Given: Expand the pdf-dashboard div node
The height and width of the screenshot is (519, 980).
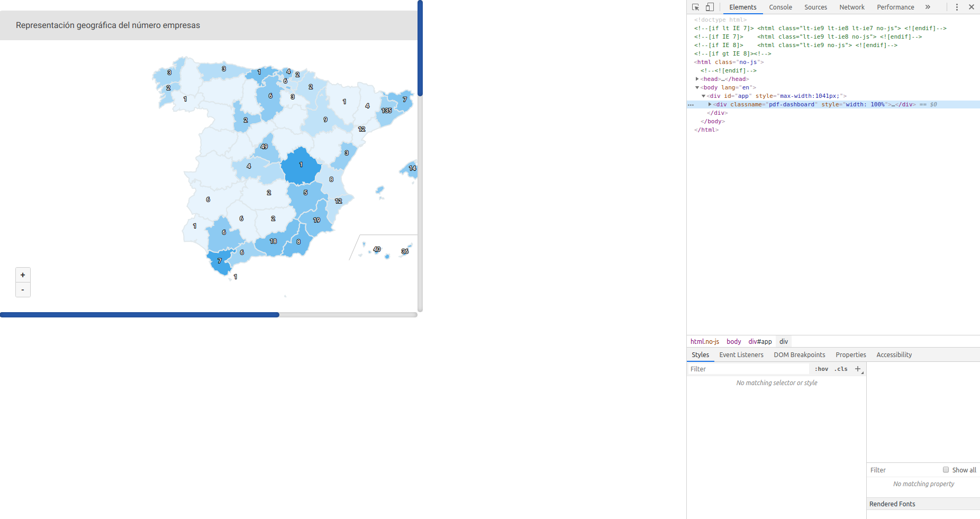Looking at the screenshot, I should (x=710, y=104).
